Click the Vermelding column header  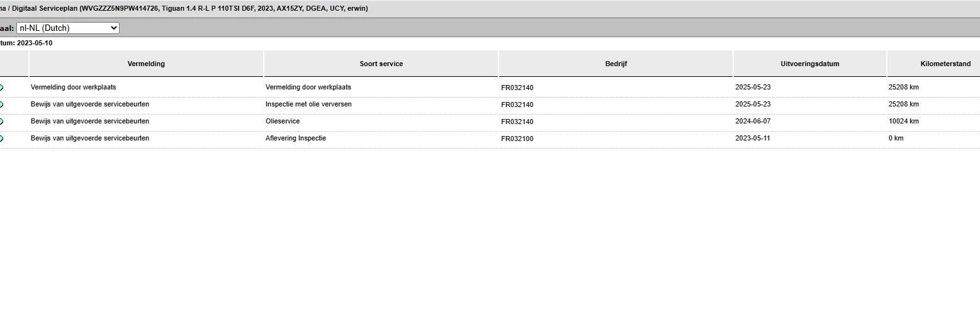click(x=146, y=64)
